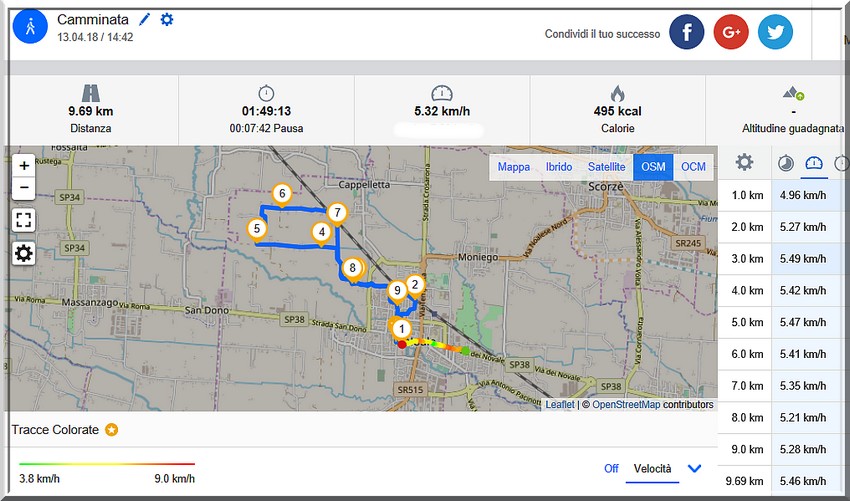This screenshot has width=850, height=501.
Task: Click kilometer marker 1 on map
Action: click(x=401, y=329)
